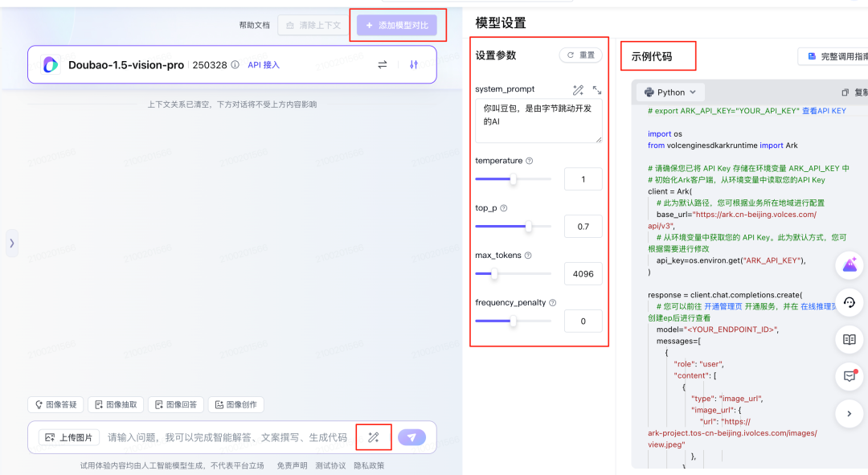The width and height of the screenshot is (868, 475).
Task: Click the max_tokens value field 4096
Action: pyautogui.click(x=583, y=274)
